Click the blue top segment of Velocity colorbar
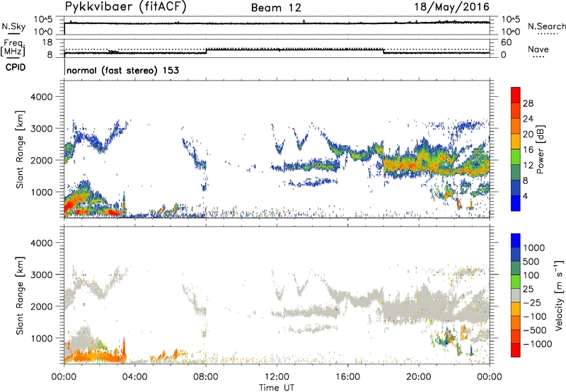 pyautogui.click(x=516, y=241)
